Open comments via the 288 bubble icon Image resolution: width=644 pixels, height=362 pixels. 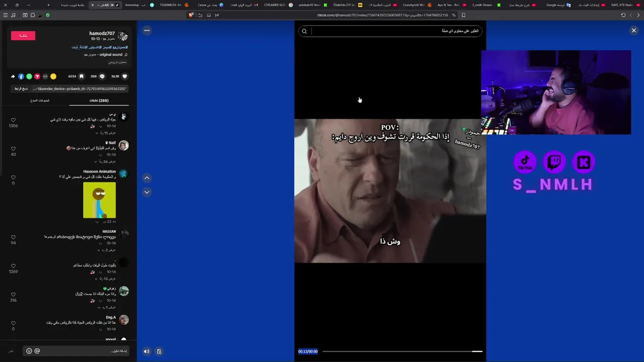pos(102,76)
